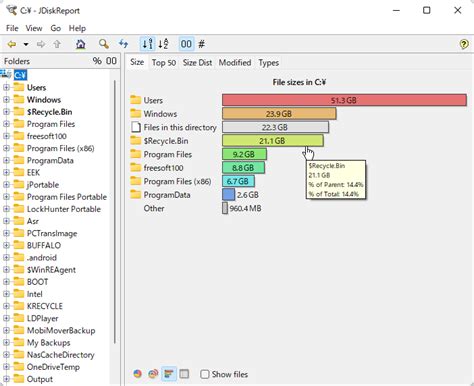This screenshot has height=386, width=474.
Task: Click the KRECYCLE folder icon in tree
Action: click(x=19, y=306)
